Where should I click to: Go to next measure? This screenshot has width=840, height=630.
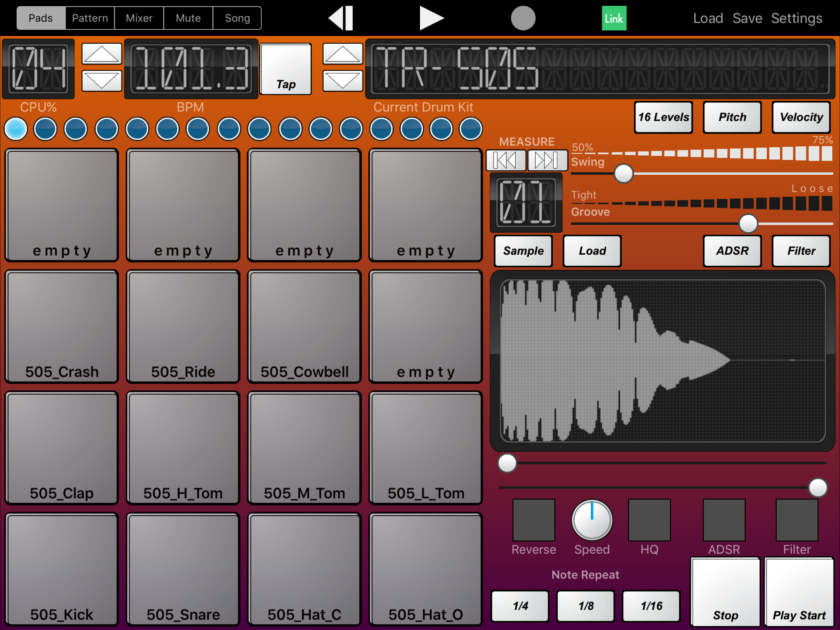click(x=547, y=160)
